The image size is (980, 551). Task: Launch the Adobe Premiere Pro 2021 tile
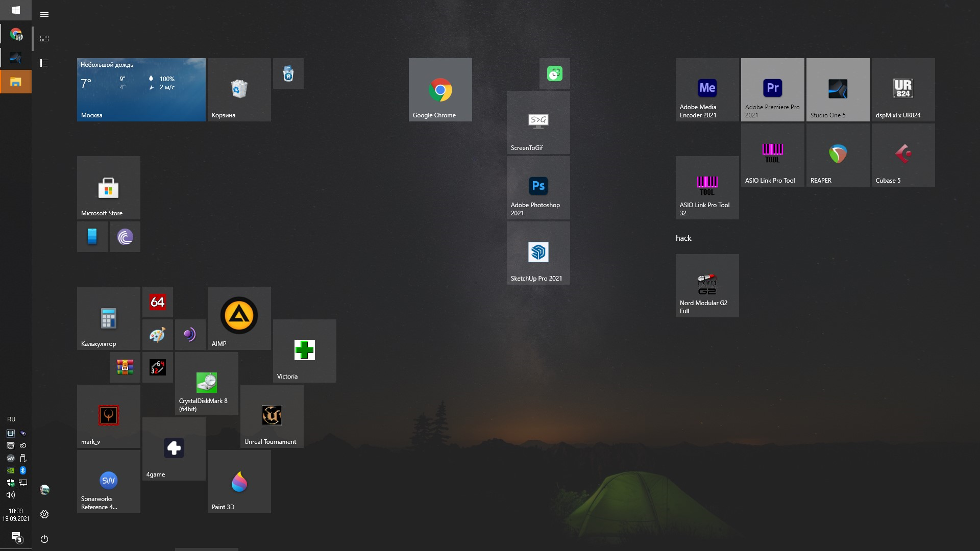772,90
